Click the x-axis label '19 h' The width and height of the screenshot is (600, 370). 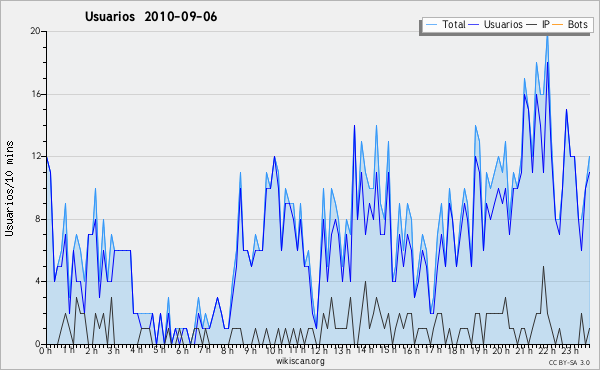(478, 350)
